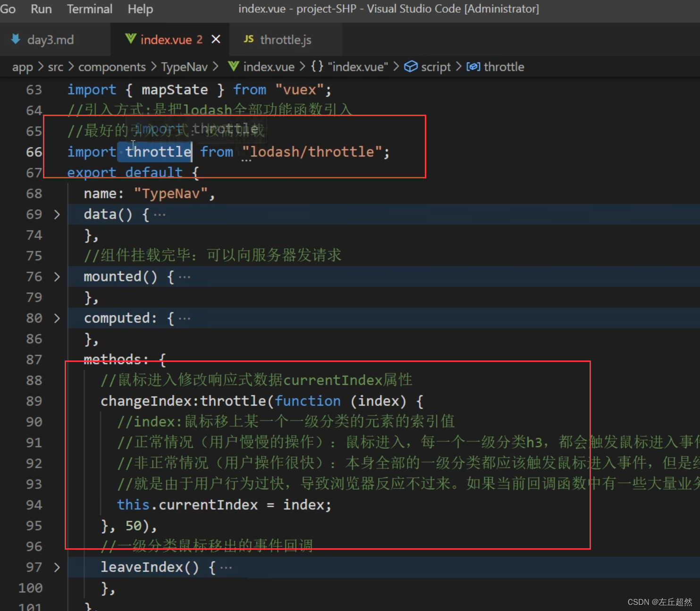Expand the folded computed block at line 80

[x=57, y=318]
